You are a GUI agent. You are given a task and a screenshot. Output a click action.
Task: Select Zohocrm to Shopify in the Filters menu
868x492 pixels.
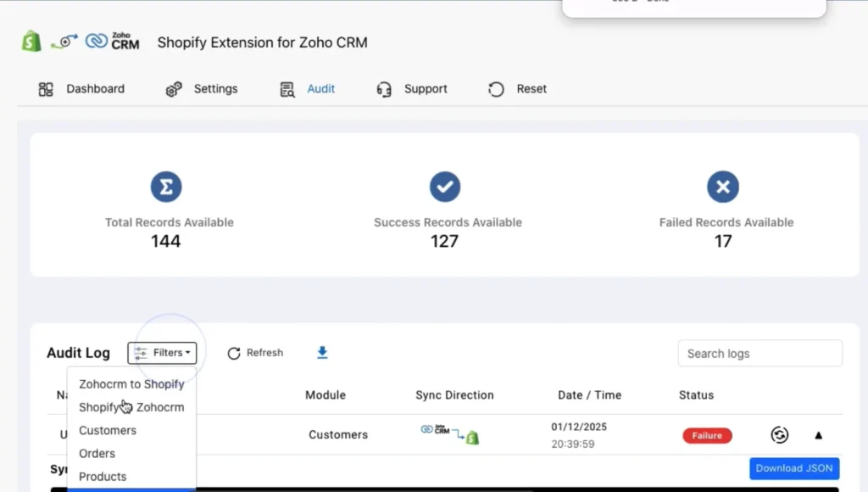point(131,383)
